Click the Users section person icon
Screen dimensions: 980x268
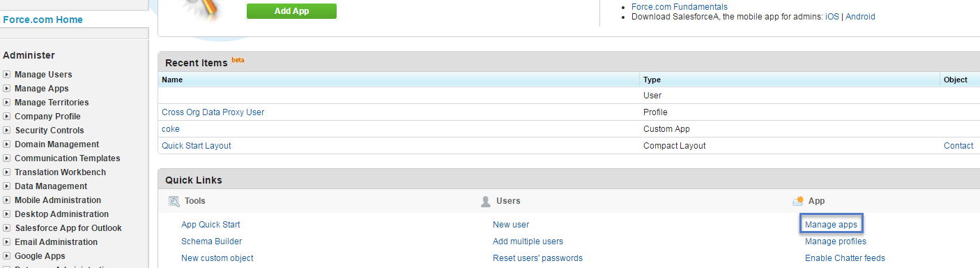[486, 201]
